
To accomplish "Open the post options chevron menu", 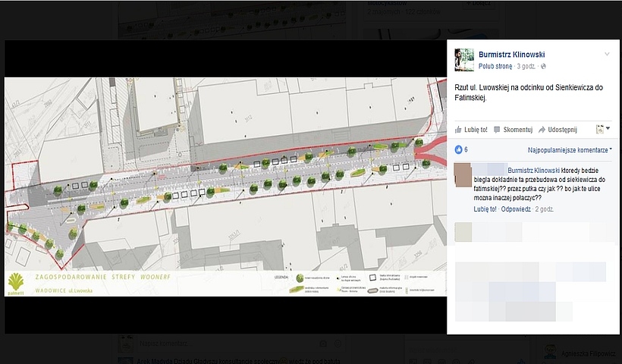I will [x=606, y=55].
